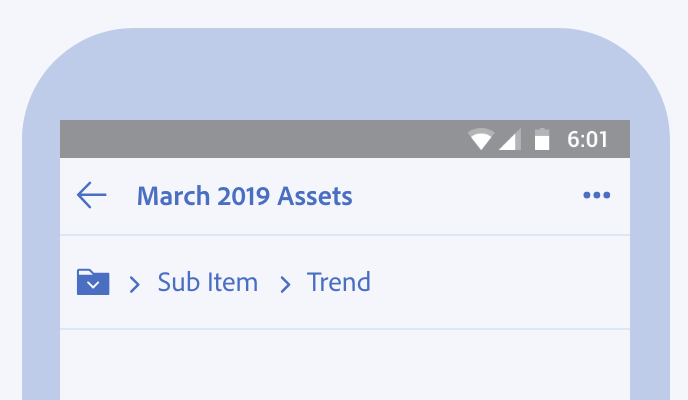Screen dimensions: 688x400
Task: Click the divider line under the title bar
Action: pyautogui.click(x=344, y=235)
